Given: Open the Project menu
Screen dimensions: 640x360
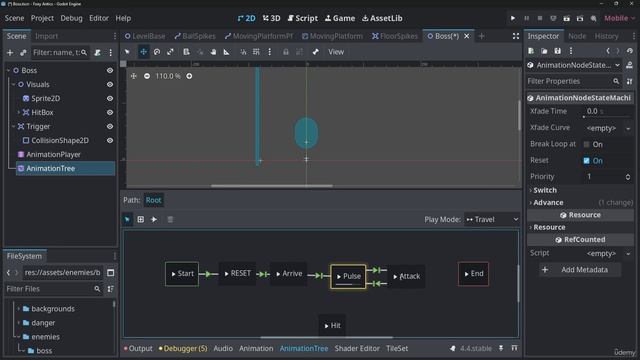Looking at the screenshot, I should 42,18.
